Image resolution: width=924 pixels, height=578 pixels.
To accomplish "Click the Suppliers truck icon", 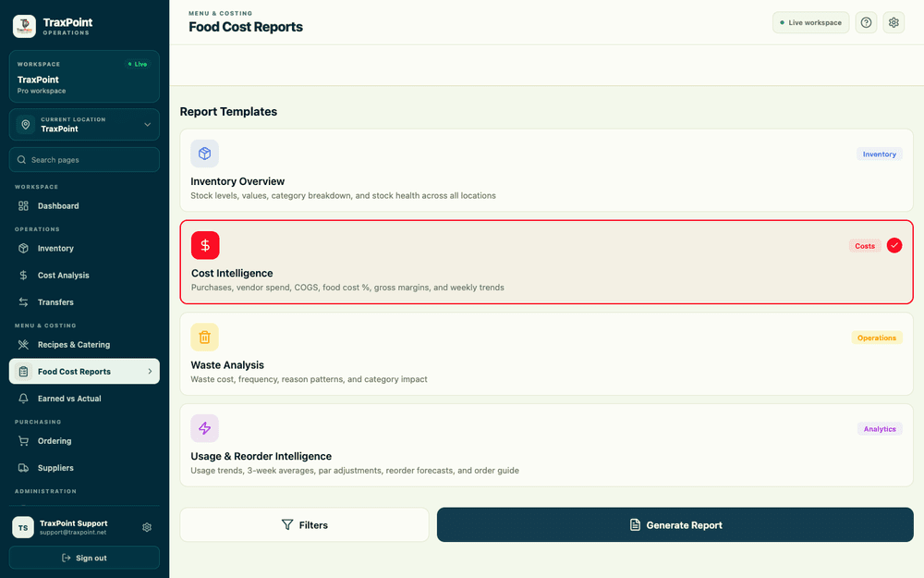I will 23,468.
